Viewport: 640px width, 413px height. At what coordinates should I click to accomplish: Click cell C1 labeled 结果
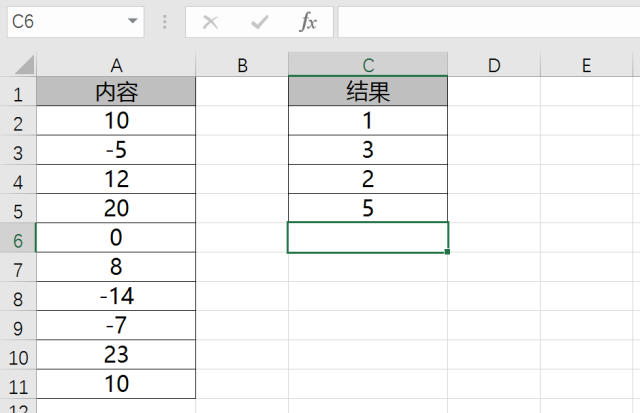pyautogui.click(x=368, y=91)
